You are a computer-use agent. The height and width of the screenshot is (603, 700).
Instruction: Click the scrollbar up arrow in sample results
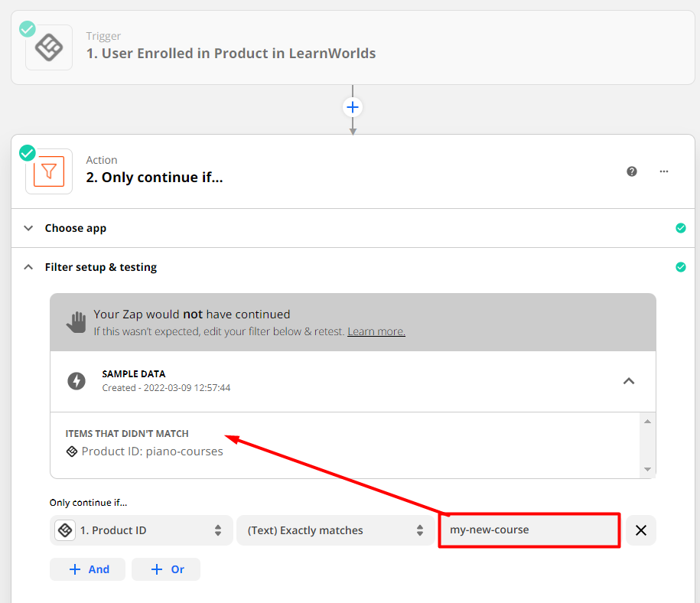point(647,422)
